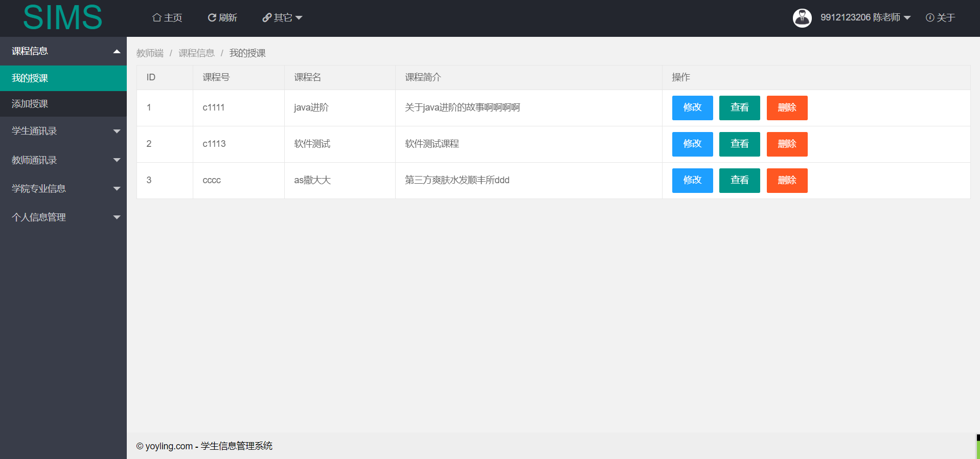Click the 课程简介 column header
This screenshot has height=459, width=980.
529,78
